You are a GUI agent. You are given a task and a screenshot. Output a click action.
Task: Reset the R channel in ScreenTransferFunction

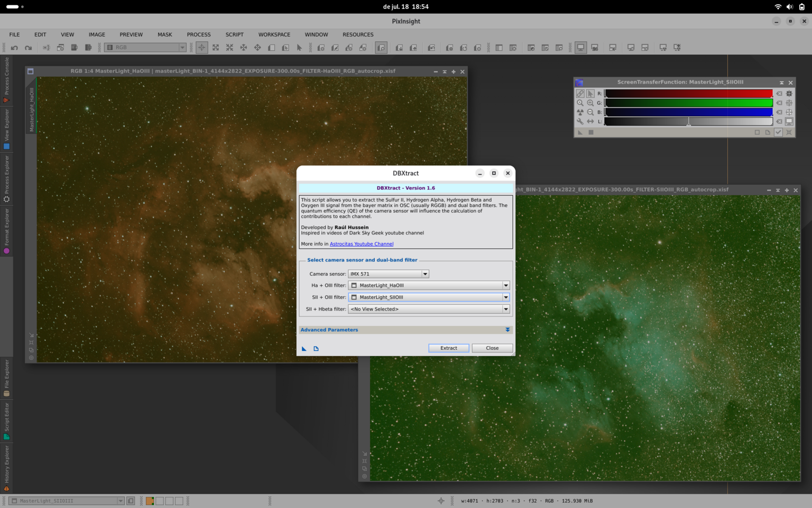[x=779, y=94]
